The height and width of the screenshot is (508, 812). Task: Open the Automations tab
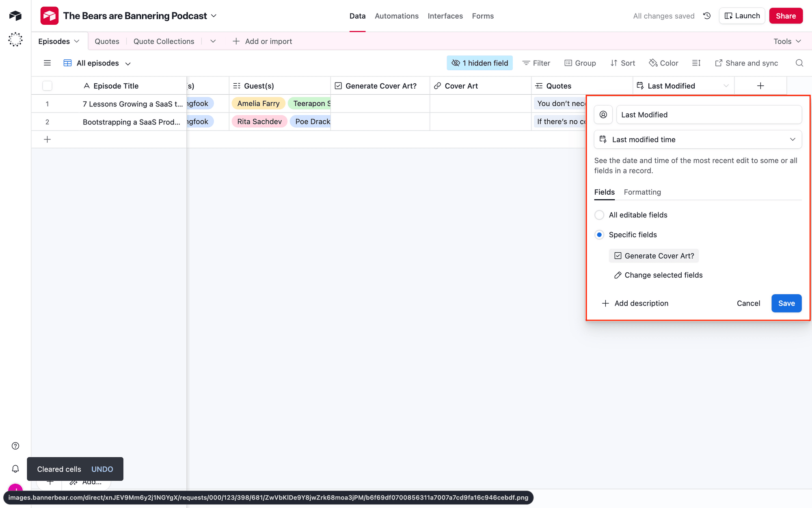click(396, 16)
